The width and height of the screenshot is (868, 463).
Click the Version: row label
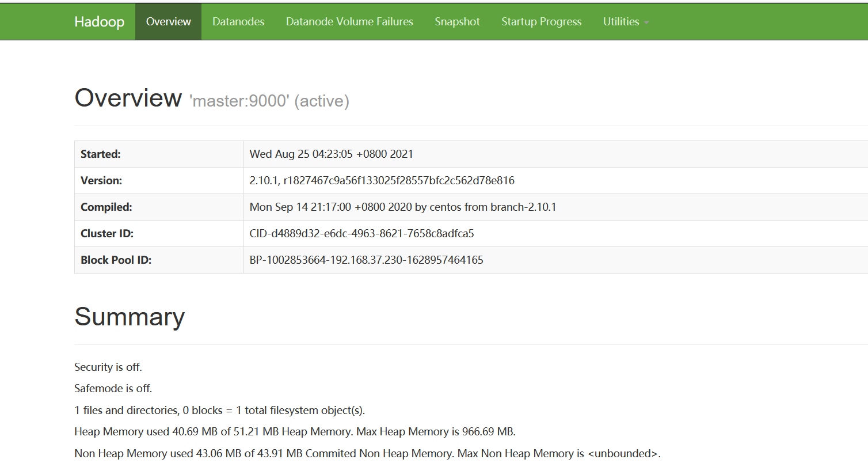tap(101, 180)
